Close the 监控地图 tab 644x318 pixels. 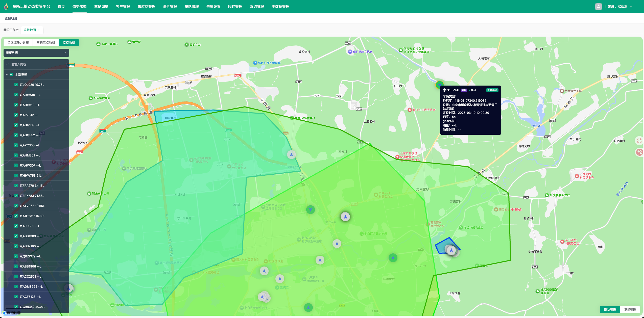[x=39, y=30]
